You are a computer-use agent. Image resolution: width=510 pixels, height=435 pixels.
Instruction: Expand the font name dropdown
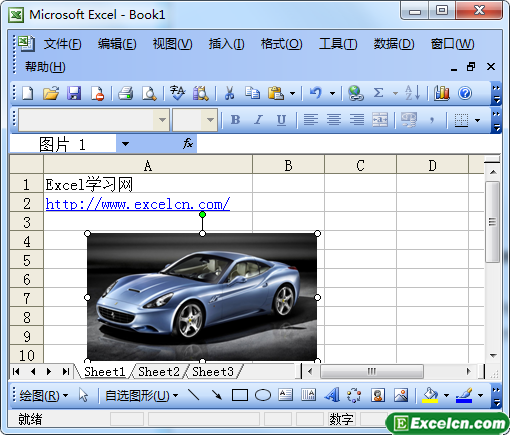click(162, 120)
